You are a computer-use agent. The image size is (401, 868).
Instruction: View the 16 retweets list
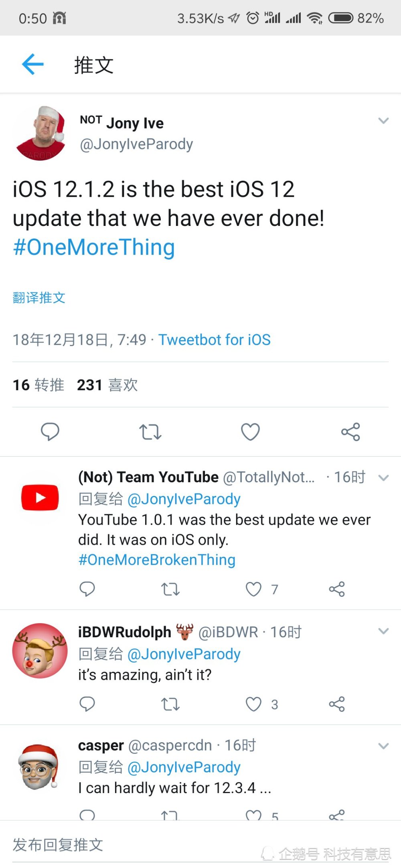pos(38,385)
